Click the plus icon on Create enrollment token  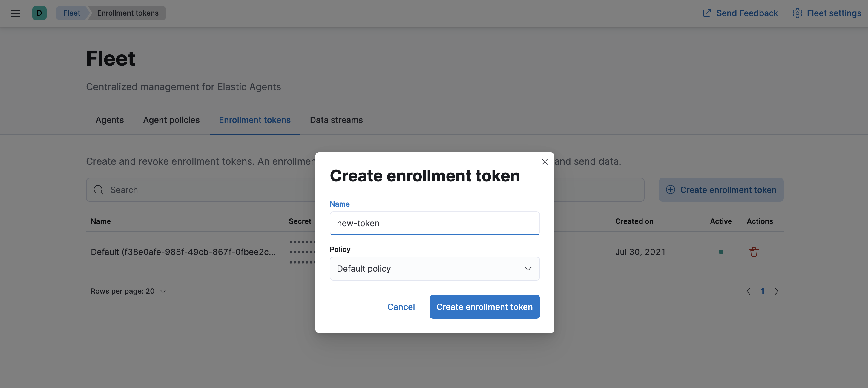pos(671,190)
